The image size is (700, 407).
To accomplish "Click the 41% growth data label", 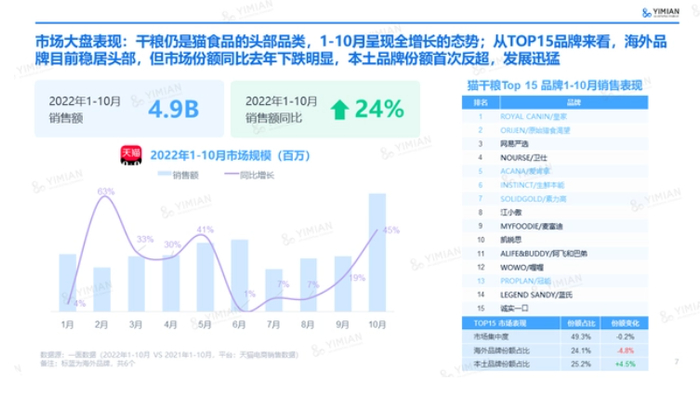I will (205, 230).
